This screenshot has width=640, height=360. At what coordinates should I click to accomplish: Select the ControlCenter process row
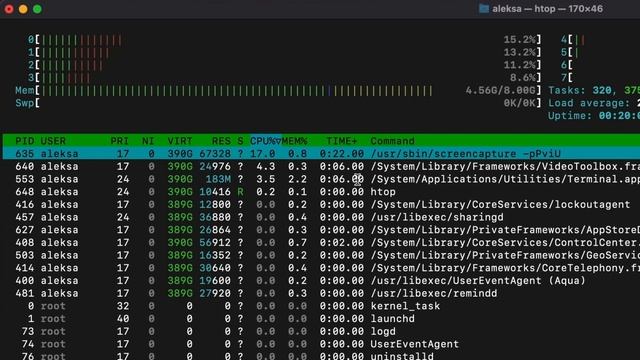[321, 242]
